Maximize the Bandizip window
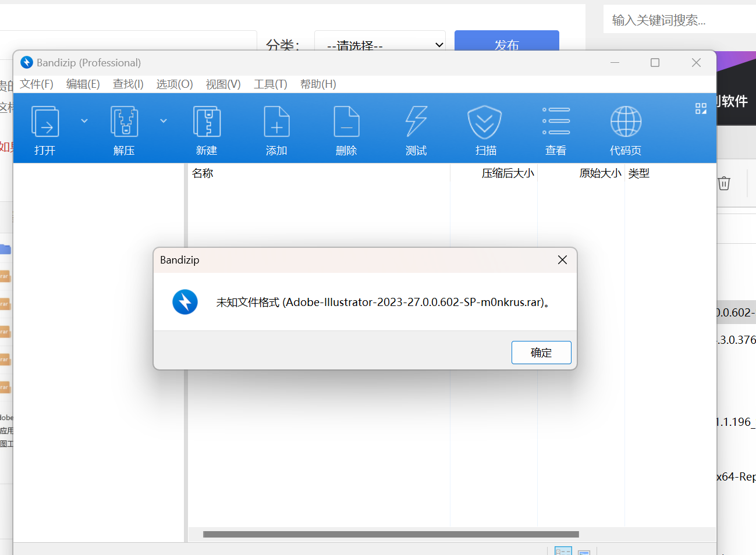The height and width of the screenshot is (555, 756). [x=655, y=62]
